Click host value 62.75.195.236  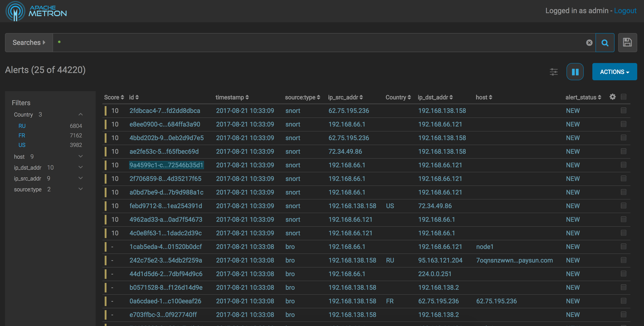coord(496,301)
